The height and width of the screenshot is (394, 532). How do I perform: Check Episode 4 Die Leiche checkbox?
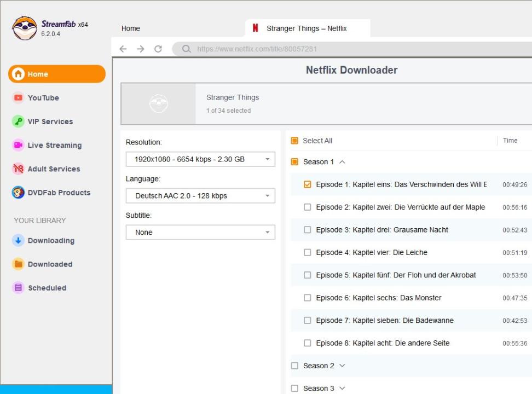pos(307,253)
